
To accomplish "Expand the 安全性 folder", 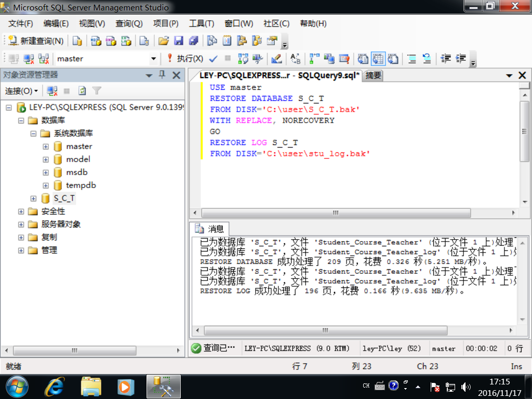I will 21,212.
